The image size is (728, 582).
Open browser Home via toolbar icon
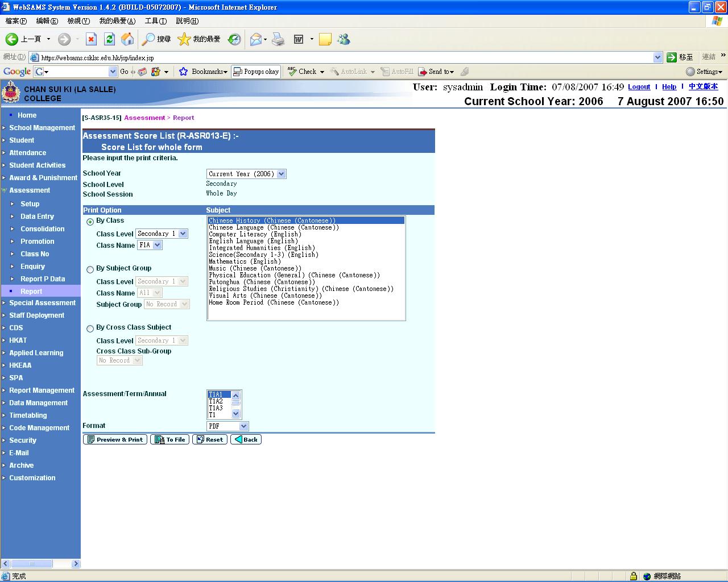pyautogui.click(x=127, y=39)
